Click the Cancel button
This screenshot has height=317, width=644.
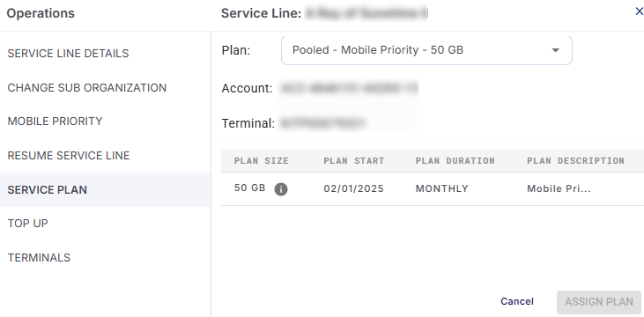pos(517,301)
